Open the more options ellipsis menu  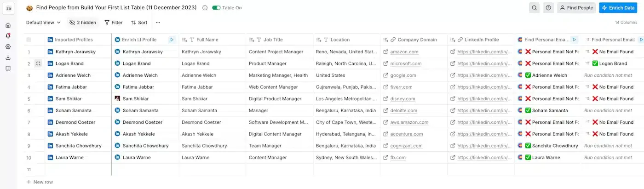[x=158, y=23]
